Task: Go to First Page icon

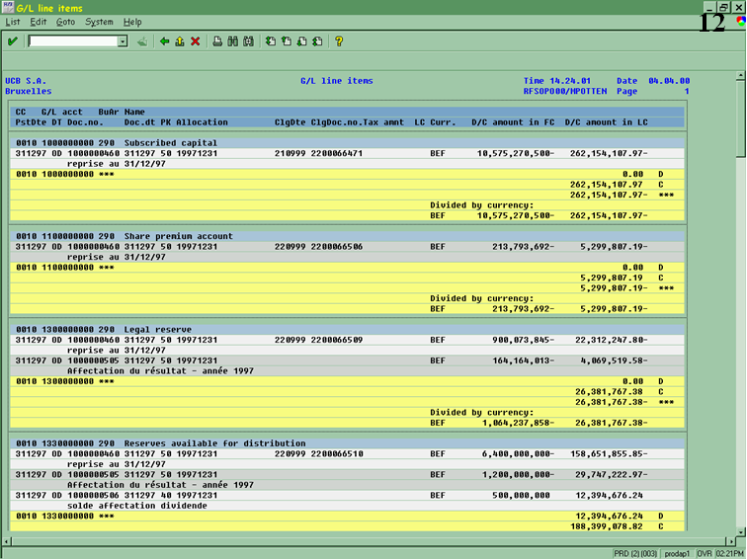Action: pos(271,41)
